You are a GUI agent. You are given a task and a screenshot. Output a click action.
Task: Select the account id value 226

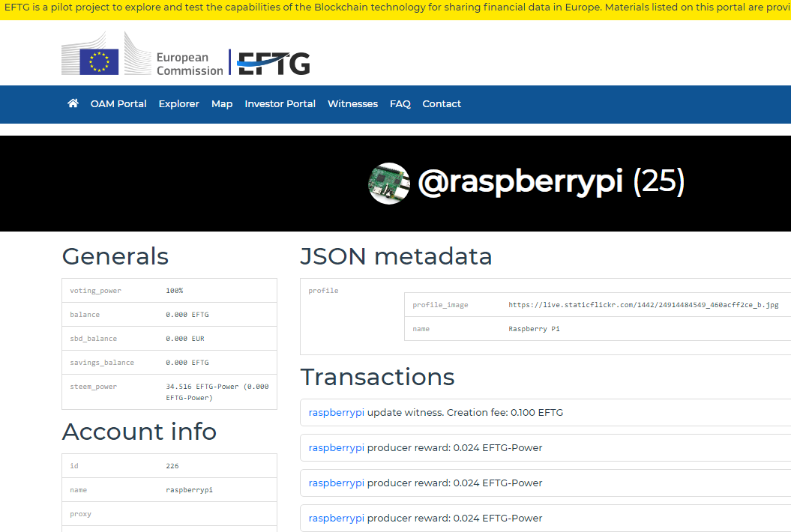[172, 466]
